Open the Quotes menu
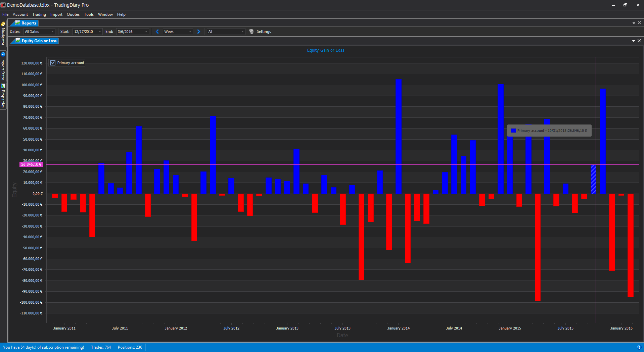The width and height of the screenshot is (644, 352). point(73,14)
